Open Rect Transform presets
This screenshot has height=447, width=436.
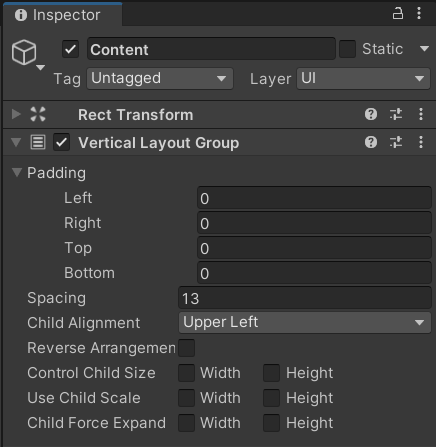(396, 114)
